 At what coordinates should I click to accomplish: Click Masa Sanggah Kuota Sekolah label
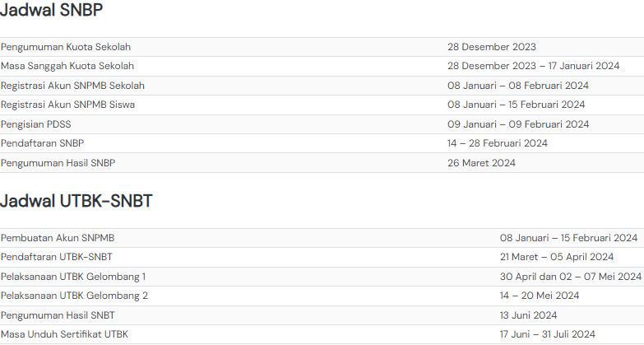click(x=67, y=66)
